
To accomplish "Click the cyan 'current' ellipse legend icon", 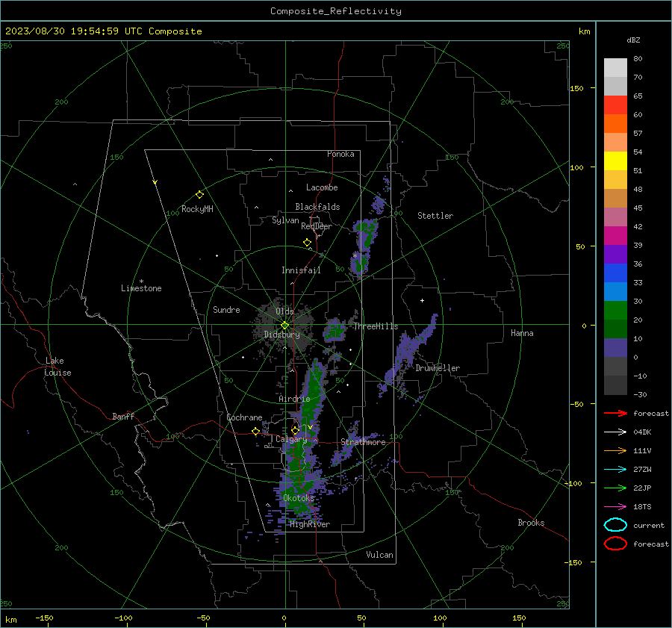I will pos(615,525).
